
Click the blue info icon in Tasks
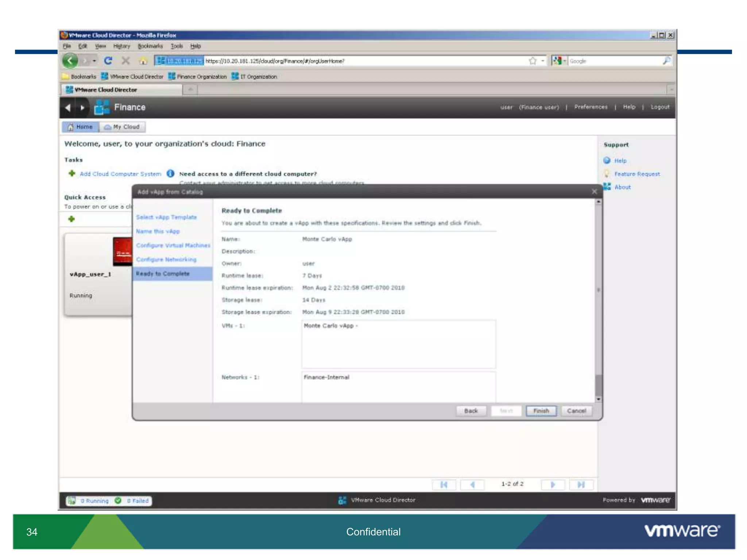click(x=170, y=174)
